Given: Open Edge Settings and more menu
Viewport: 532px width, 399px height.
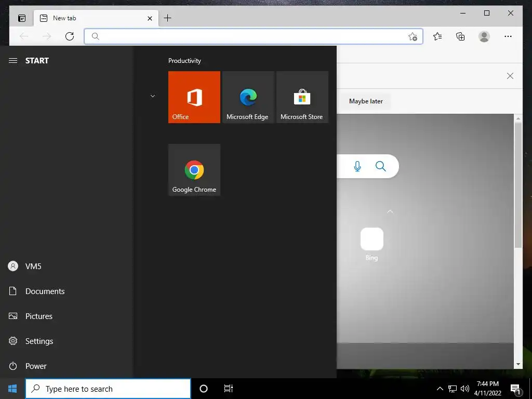Looking at the screenshot, I should [508, 36].
